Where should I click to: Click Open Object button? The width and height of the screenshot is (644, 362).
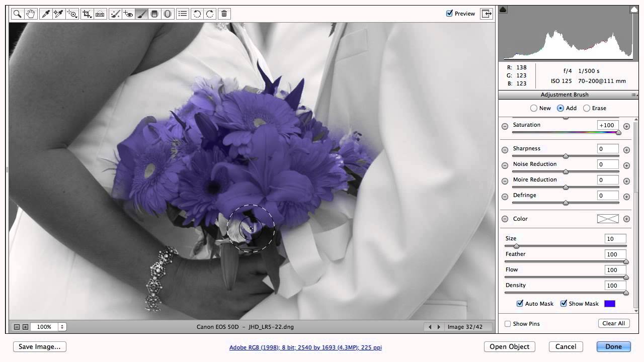(509, 346)
